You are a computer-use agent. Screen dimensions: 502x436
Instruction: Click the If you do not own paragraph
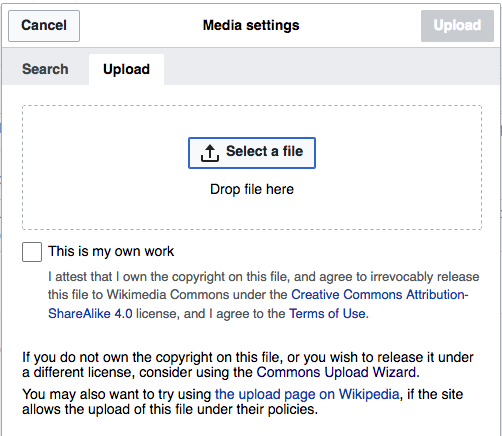click(x=248, y=365)
